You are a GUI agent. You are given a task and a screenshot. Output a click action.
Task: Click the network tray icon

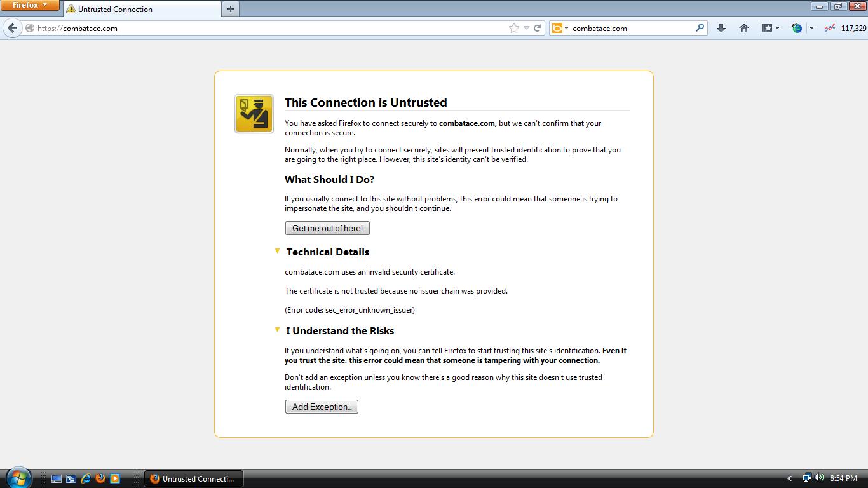807,478
